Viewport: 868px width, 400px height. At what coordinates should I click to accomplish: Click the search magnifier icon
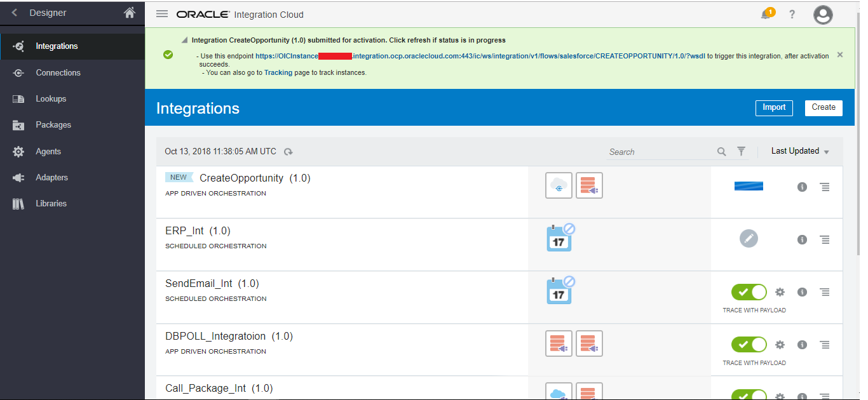[x=722, y=152]
